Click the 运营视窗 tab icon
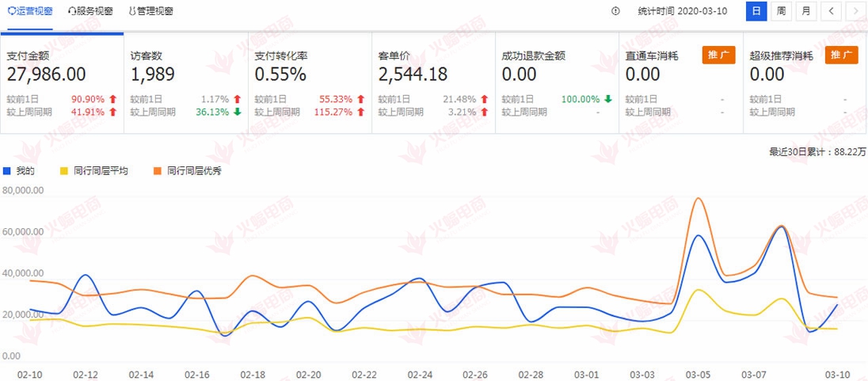The height and width of the screenshot is (381, 868). (10, 11)
